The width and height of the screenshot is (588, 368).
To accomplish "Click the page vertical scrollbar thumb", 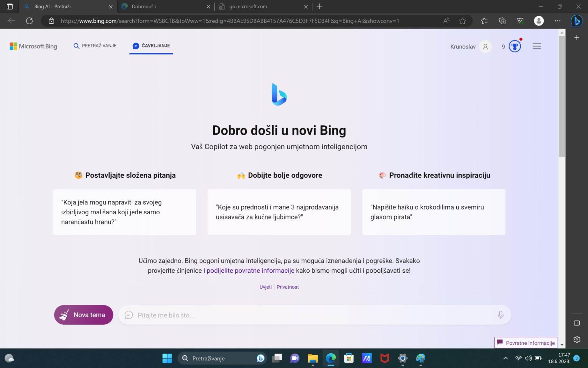I will 562,97.
